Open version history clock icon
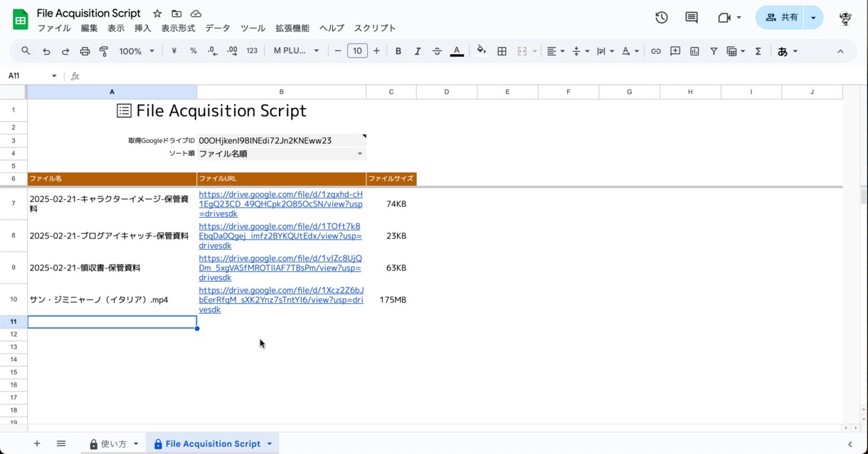Viewport: 868px width, 454px height. click(x=662, y=18)
